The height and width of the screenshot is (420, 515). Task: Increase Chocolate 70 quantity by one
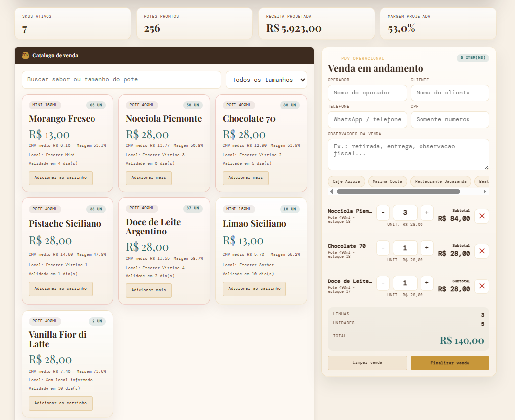(x=427, y=248)
